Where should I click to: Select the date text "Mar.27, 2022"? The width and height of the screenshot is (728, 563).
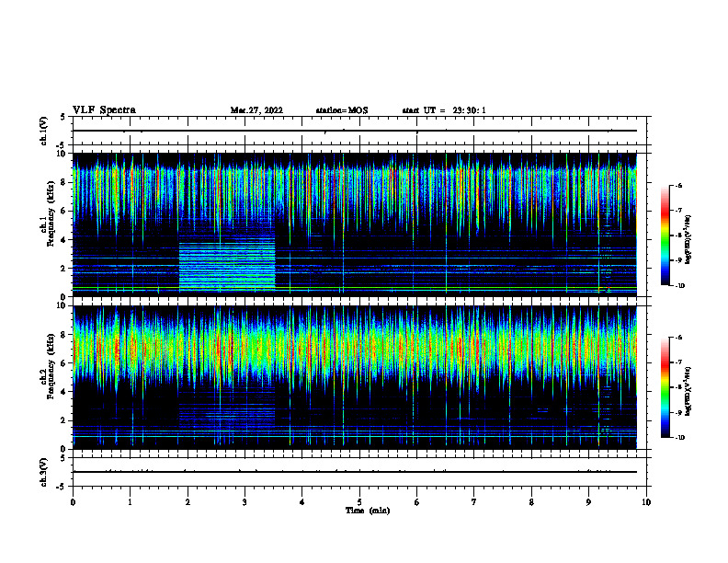click(x=256, y=110)
